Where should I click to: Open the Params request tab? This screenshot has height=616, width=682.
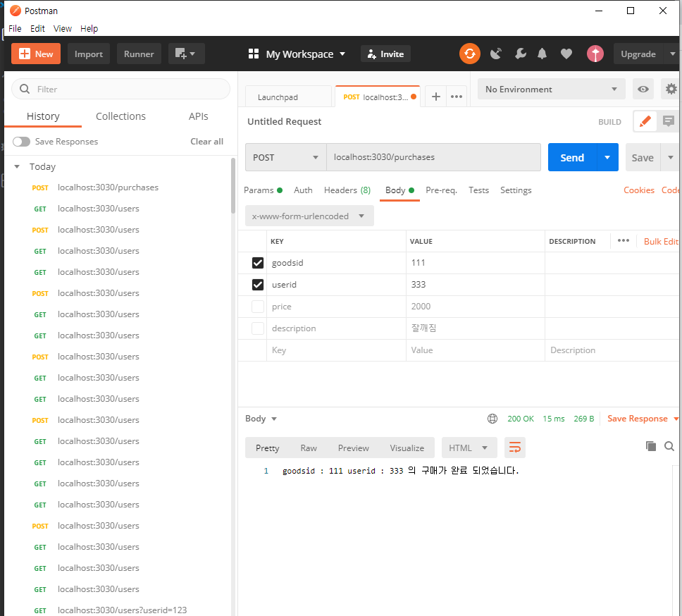263,190
